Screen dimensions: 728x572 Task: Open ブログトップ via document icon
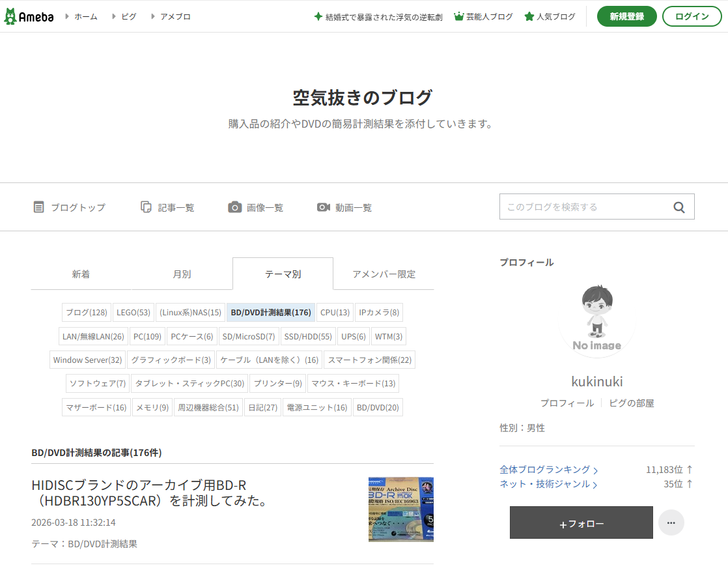point(38,207)
